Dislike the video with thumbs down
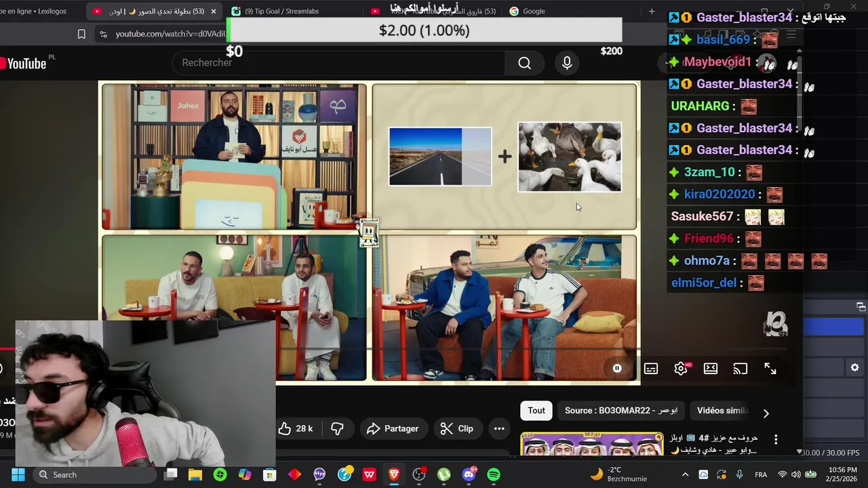Viewport: 868px width, 488px height. [x=337, y=428]
